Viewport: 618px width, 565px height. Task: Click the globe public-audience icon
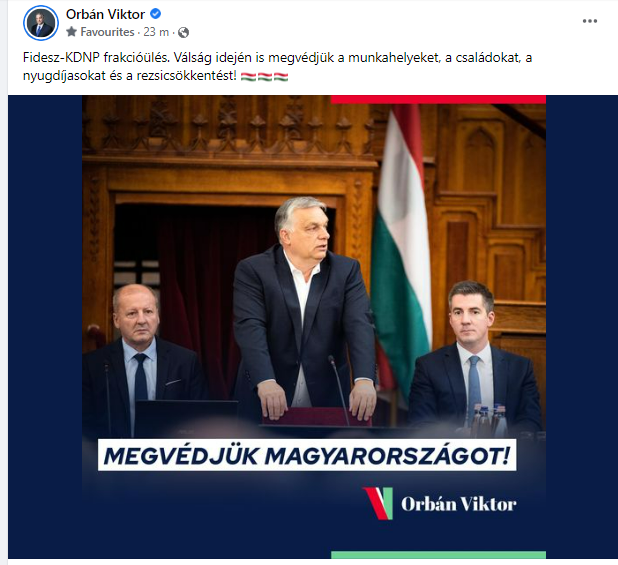click(183, 32)
